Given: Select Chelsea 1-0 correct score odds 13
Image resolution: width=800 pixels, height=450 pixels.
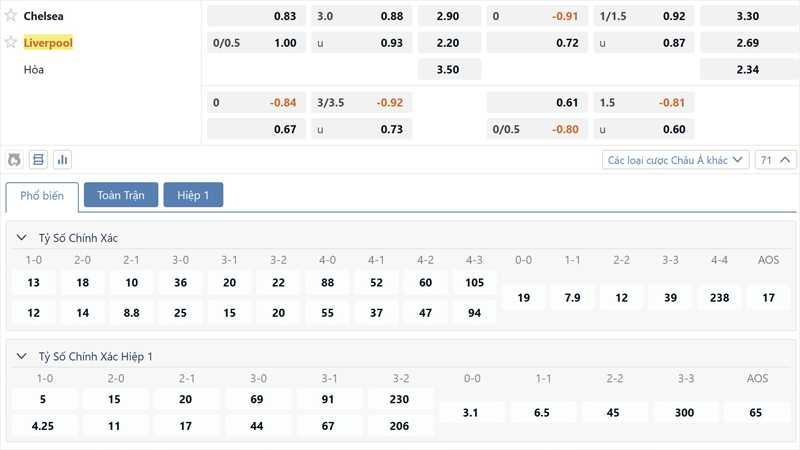Looking at the screenshot, I should tap(34, 283).
